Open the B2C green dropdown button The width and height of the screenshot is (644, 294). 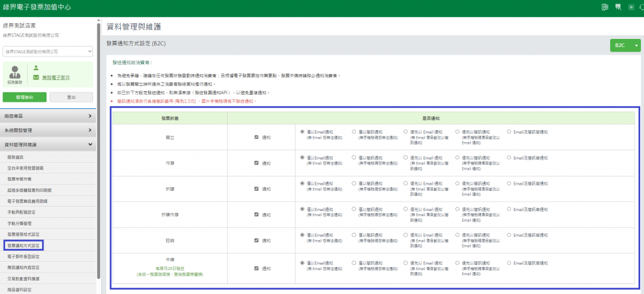point(625,45)
